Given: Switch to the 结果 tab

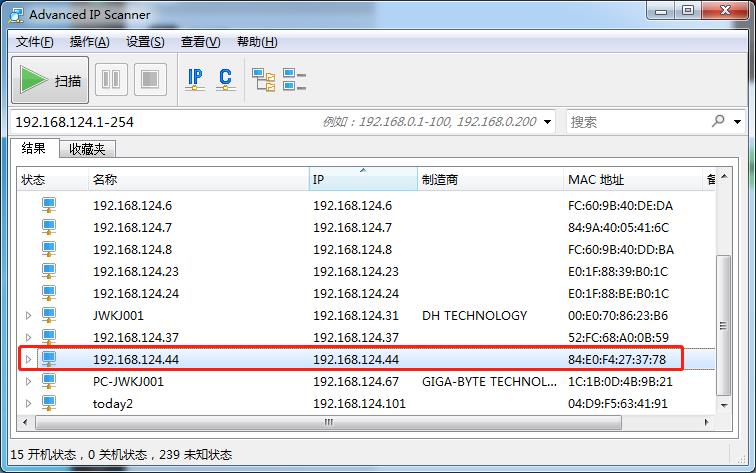Looking at the screenshot, I should pyautogui.click(x=34, y=149).
